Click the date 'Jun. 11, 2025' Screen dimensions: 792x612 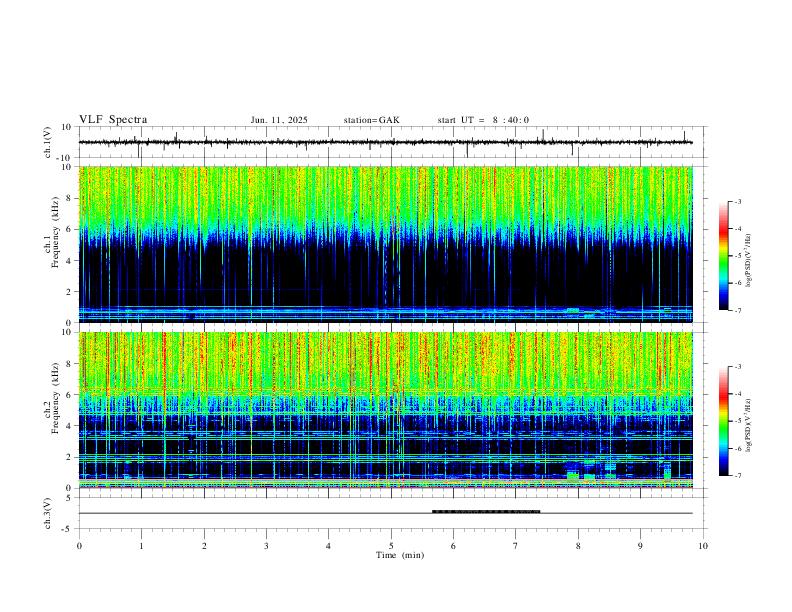(279, 120)
